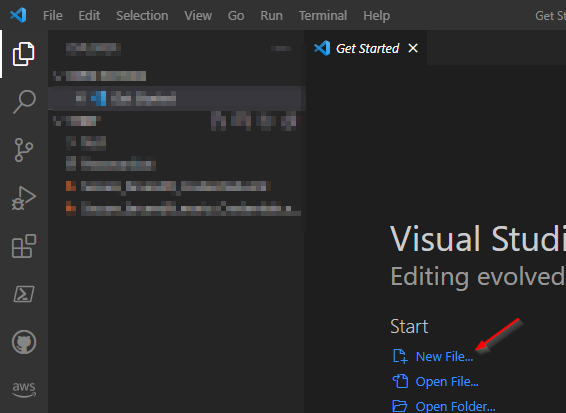Open the Search view in activity bar
The width and height of the screenshot is (566, 413).
[x=24, y=102]
